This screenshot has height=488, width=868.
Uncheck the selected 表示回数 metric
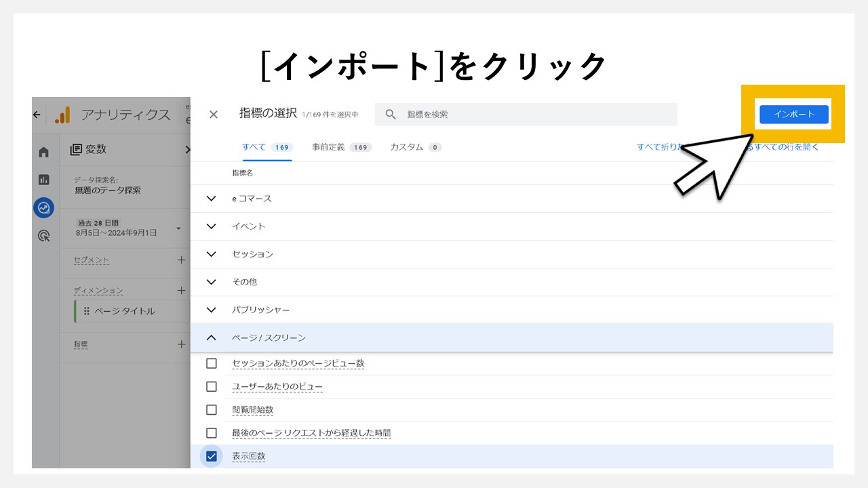pyautogui.click(x=211, y=456)
